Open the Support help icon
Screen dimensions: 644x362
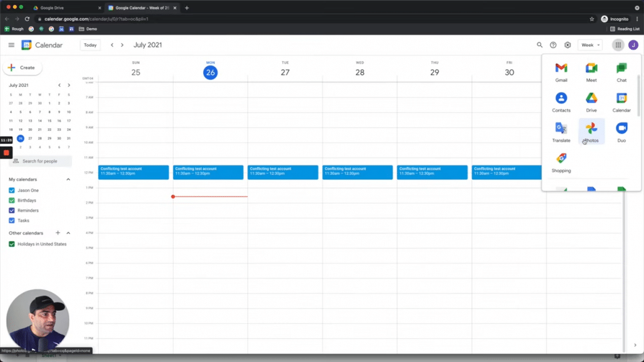pyautogui.click(x=553, y=45)
